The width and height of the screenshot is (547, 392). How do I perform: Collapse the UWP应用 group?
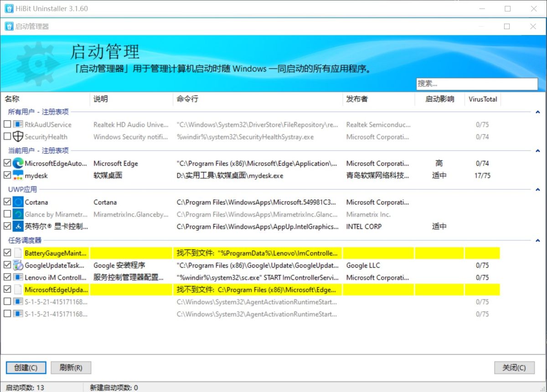coord(538,190)
